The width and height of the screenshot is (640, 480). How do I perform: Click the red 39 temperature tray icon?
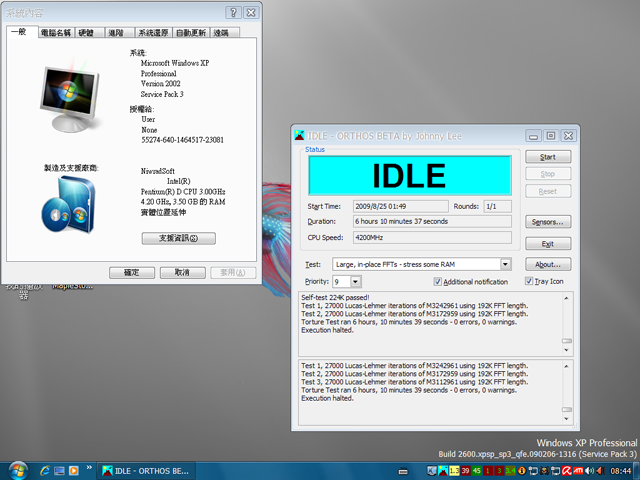[x=465, y=471]
